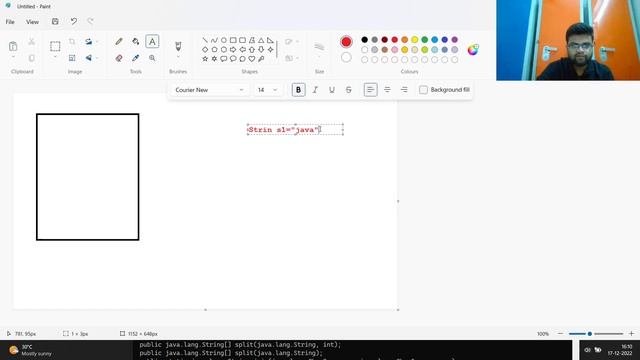Expand the Flip options arrow
The image size is (640, 360).
97,58
